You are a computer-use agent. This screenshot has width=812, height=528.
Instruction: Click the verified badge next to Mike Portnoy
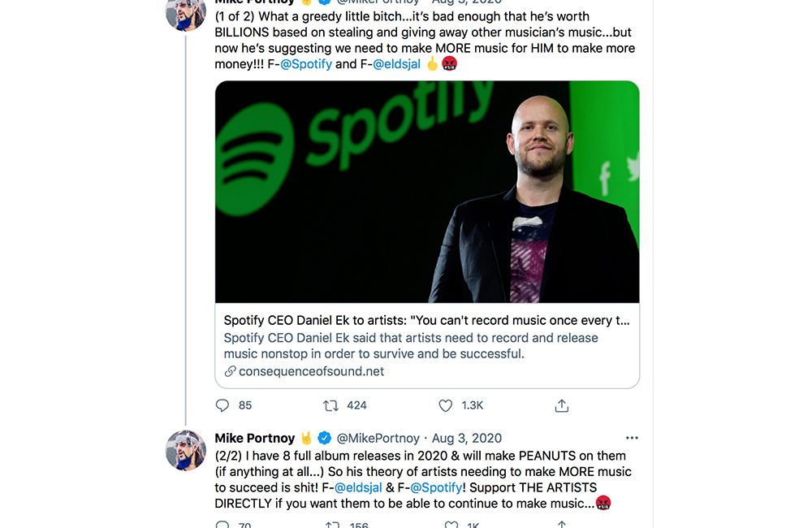tap(324, 438)
